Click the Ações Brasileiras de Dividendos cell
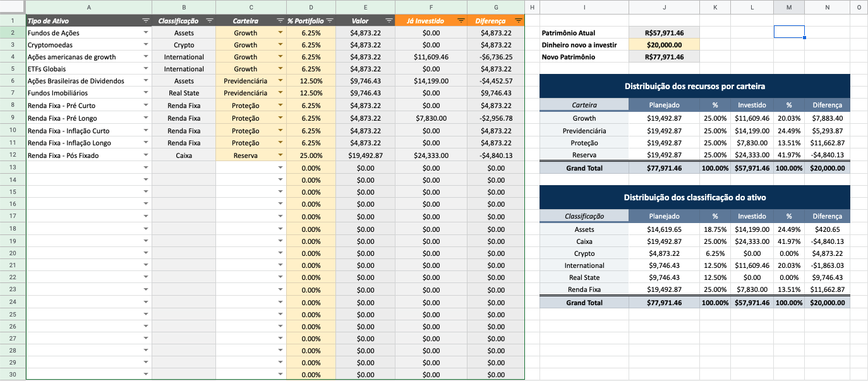The height and width of the screenshot is (381, 868). [88, 82]
